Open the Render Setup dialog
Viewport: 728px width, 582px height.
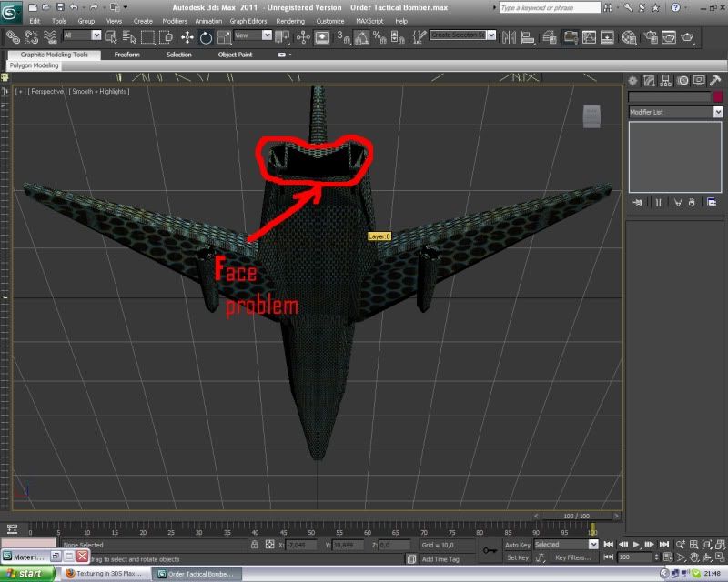[651, 37]
